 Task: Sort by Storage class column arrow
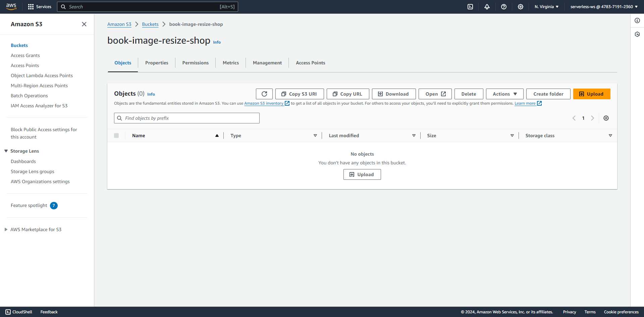tap(610, 136)
